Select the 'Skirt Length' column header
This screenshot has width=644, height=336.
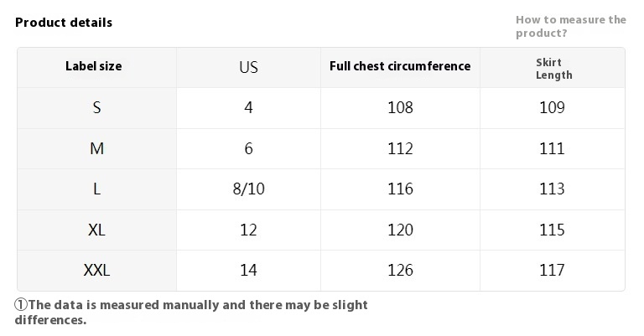(x=553, y=69)
